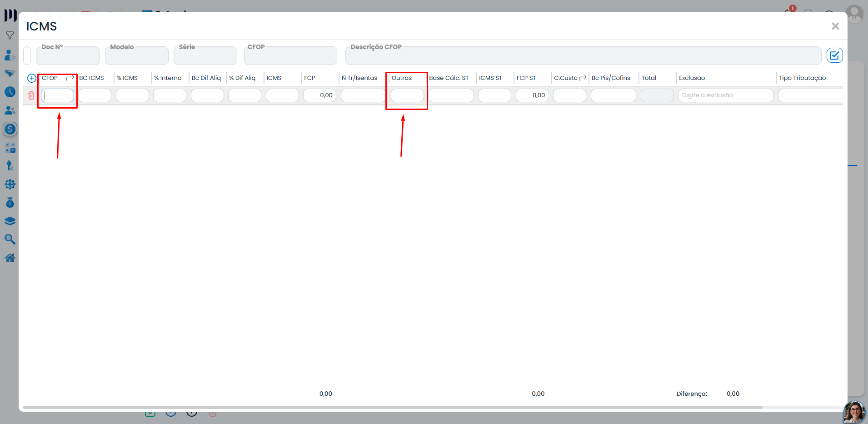Screen dimensions: 868x424
Task: Delete the ICMS row using the trash icon
Action: pyautogui.click(x=31, y=95)
